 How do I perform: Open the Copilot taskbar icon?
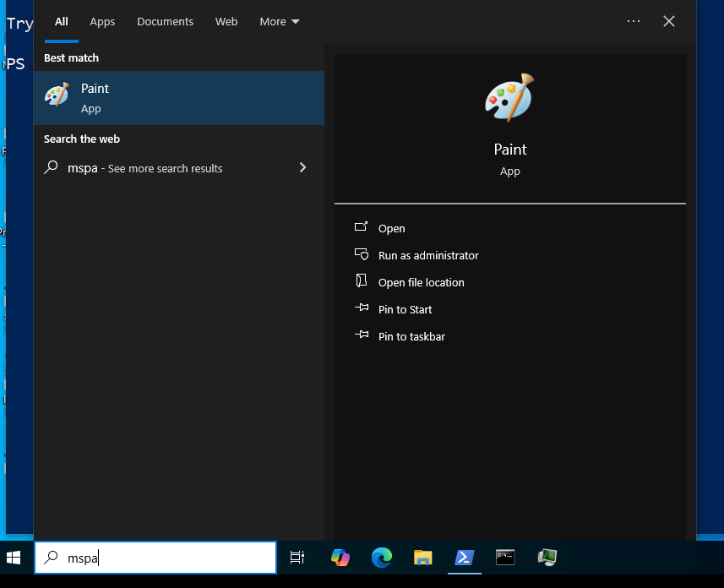tap(340, 558)
